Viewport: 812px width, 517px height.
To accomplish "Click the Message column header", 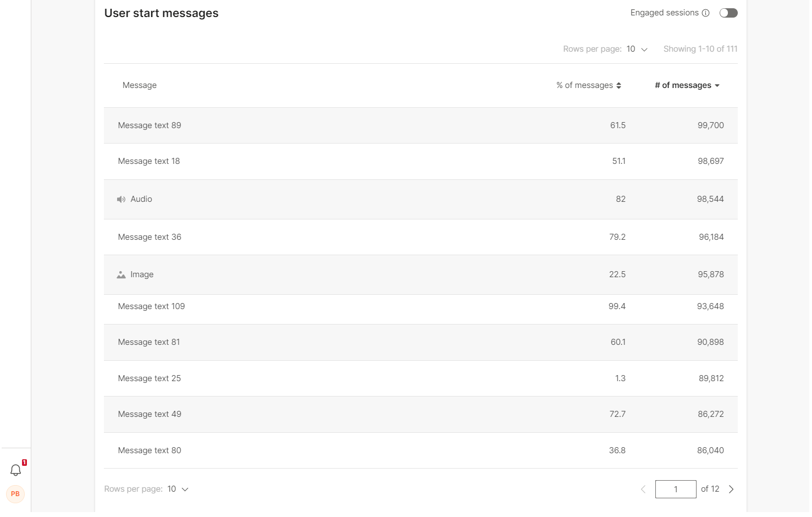I will 140,86.
